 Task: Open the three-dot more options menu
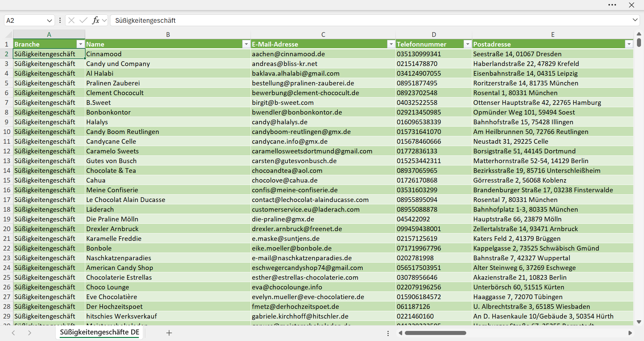612,5
